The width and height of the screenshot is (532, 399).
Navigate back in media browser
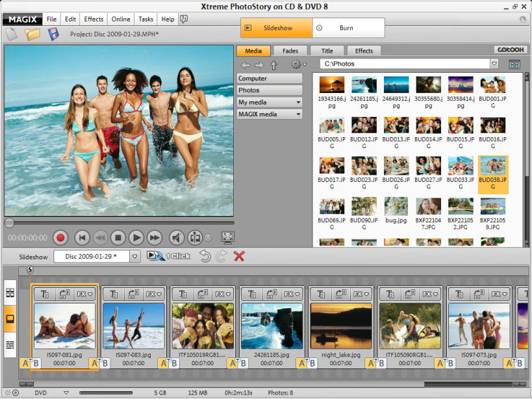[x=246, y=65]
